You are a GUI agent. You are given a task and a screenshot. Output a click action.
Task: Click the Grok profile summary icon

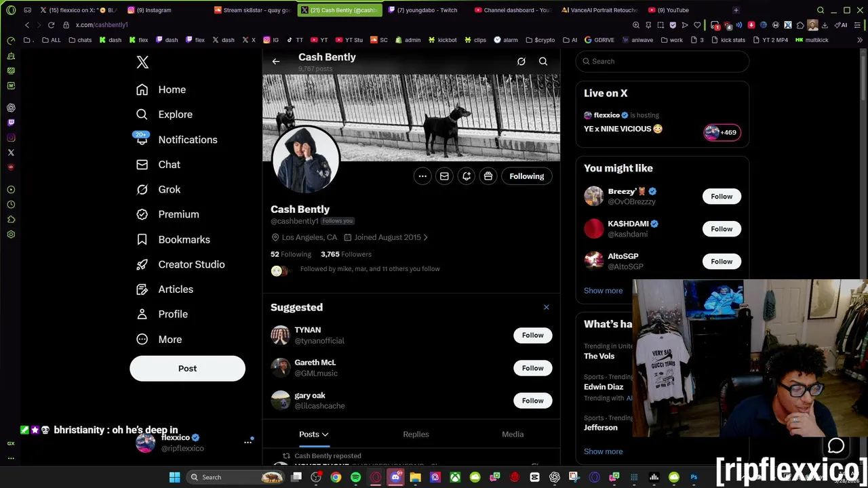tap(521, 62)
